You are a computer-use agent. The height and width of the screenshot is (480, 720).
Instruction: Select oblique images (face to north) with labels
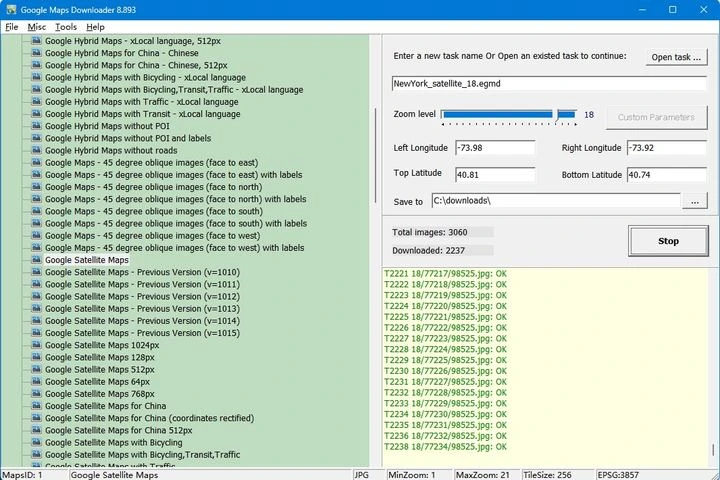click(175, 199)
